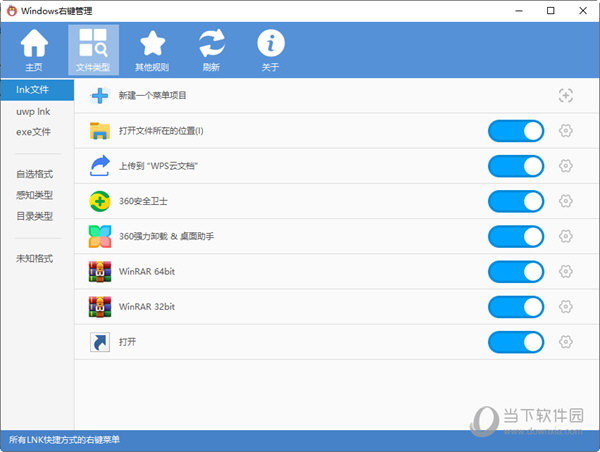
Task: Click the 打开 label text
Action: click(x=127, y=342)
